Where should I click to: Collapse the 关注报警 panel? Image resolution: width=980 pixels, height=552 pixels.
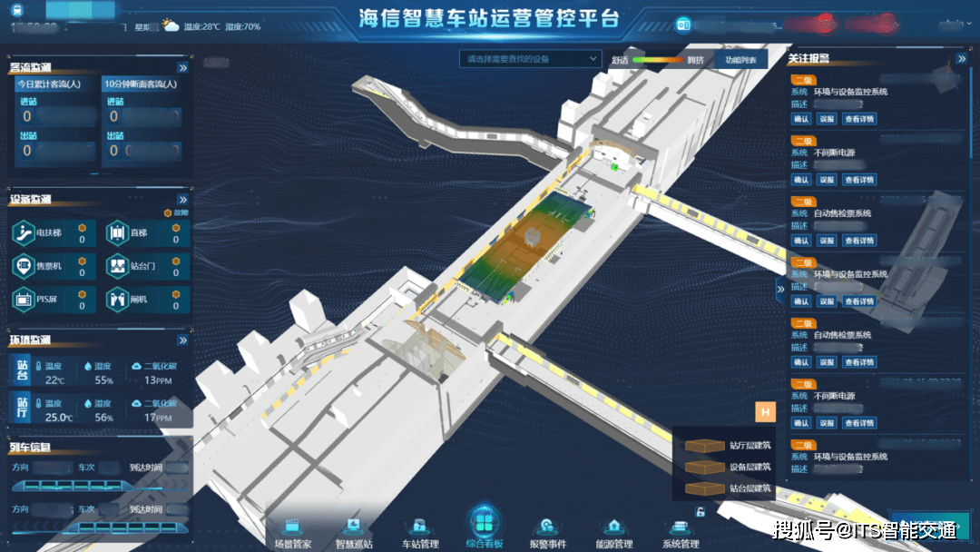[962, 59]
